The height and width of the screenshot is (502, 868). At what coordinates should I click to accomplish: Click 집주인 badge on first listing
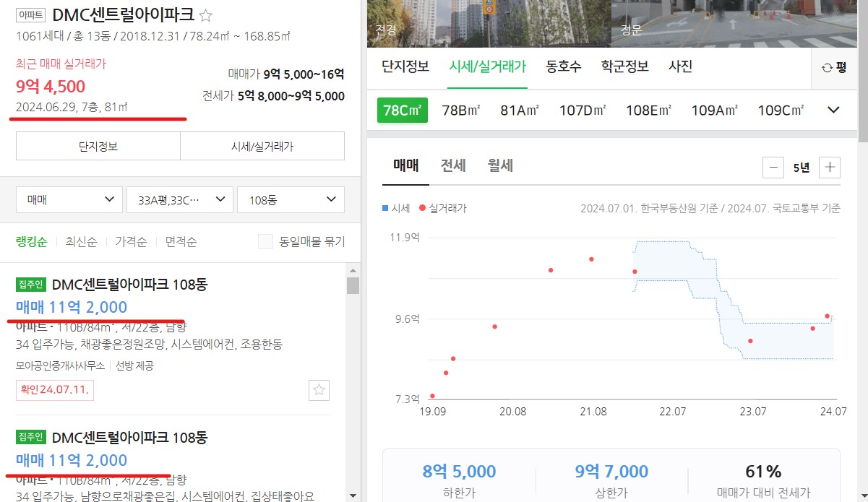click(x=31, y=285)
